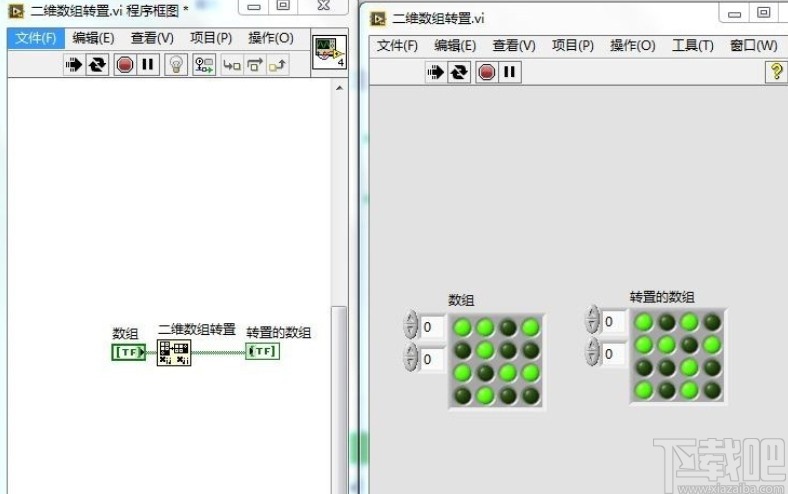
Task: Click the LabVIEW logo in block diagram title bar
Action: click(x=16, y=11)
